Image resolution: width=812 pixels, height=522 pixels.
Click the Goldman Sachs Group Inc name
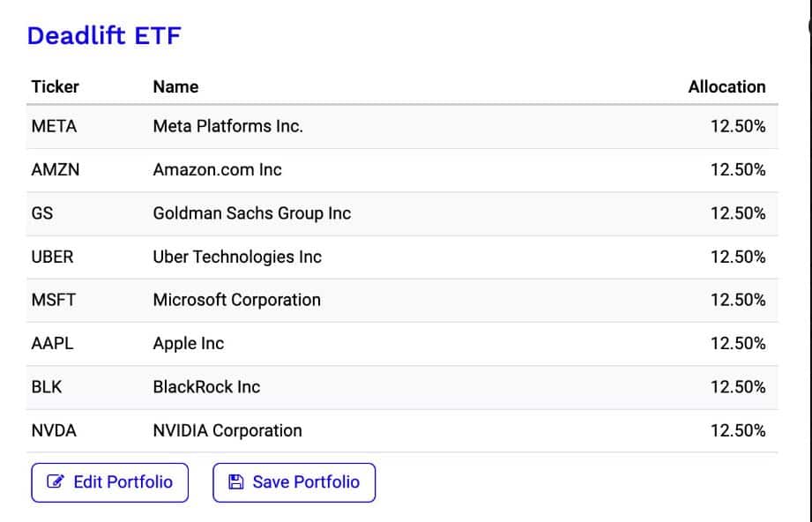[x=251, y=213]
